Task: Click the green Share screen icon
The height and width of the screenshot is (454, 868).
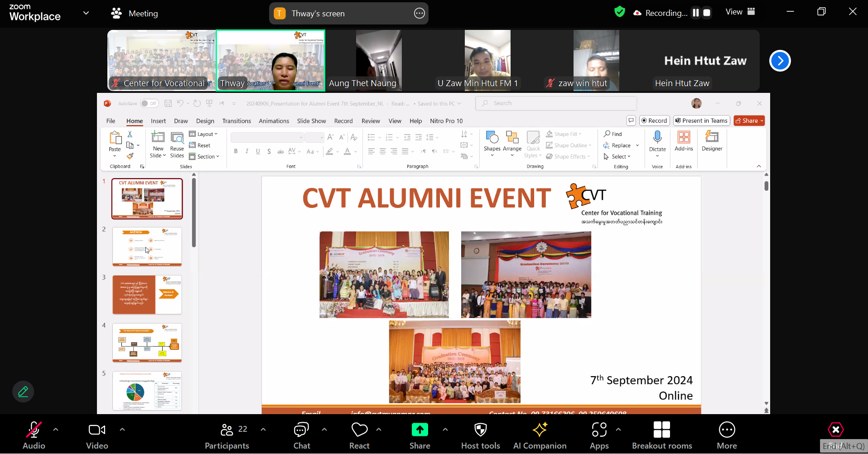Action: click(x=420, y=430)
